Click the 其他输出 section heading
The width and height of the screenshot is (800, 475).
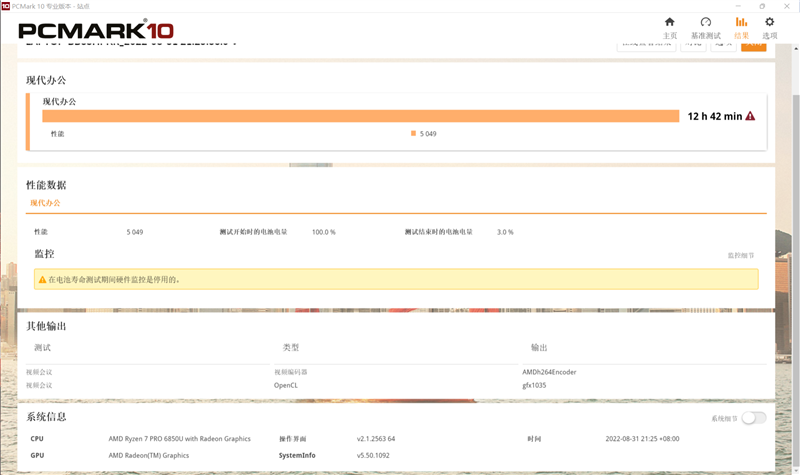[x=46, y=327]
